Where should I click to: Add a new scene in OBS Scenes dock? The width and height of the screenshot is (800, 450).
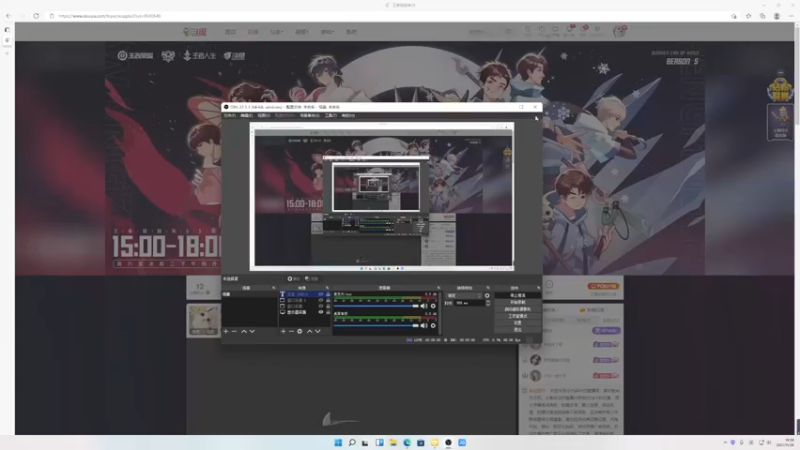(x=226, y=332)
